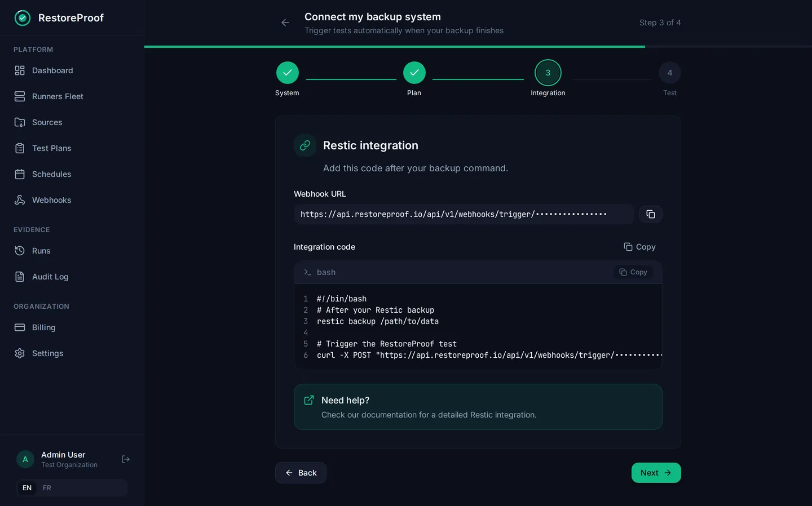The width and height of the screenshot is (812, 506).
Task: Copy integration code using top Copy button
Action: click(639, 247)
